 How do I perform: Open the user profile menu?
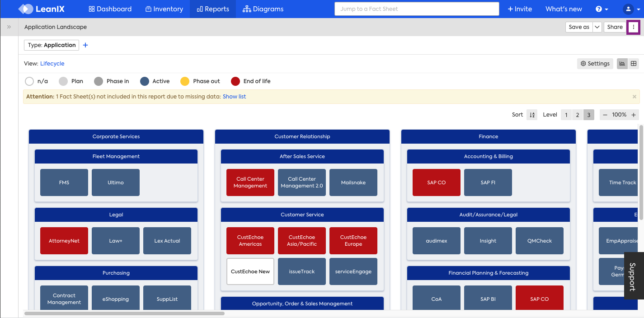[x=631, y=9]
